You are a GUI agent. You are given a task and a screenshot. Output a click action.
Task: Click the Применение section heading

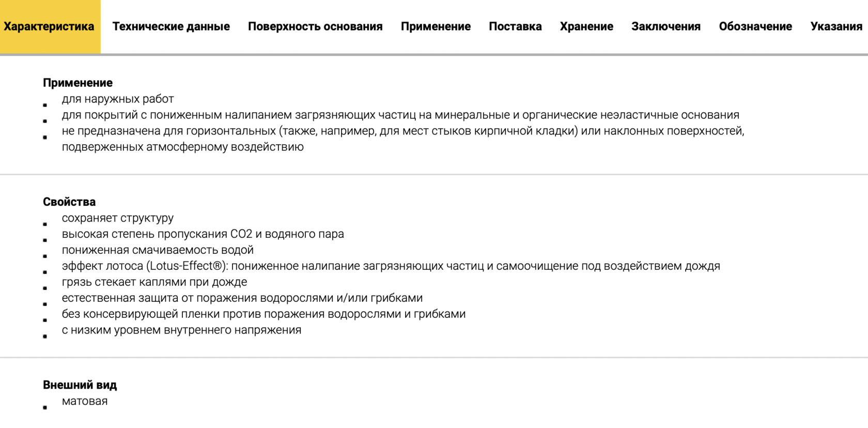pyautogui.click(x=78, y=83)
